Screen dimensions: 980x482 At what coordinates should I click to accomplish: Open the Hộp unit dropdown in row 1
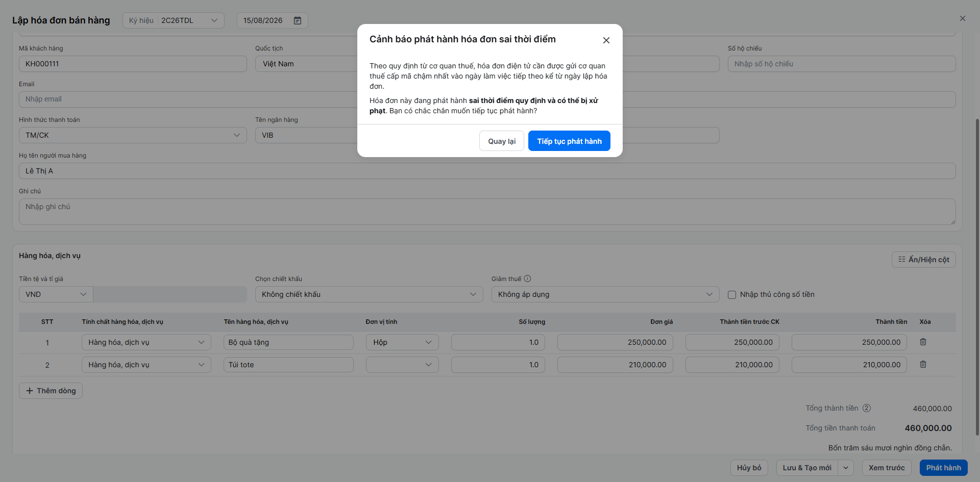coord(402,342)
